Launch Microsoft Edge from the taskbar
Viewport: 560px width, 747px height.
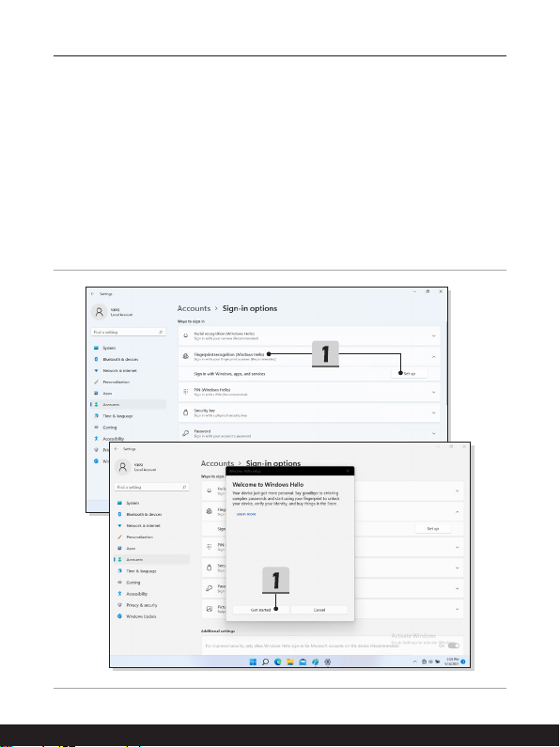click(277, 661)
